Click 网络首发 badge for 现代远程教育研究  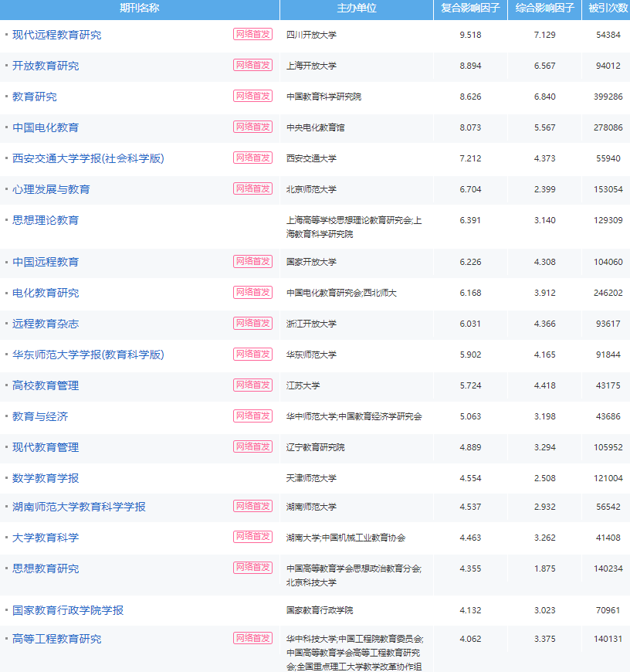click(x=253, y=34)
